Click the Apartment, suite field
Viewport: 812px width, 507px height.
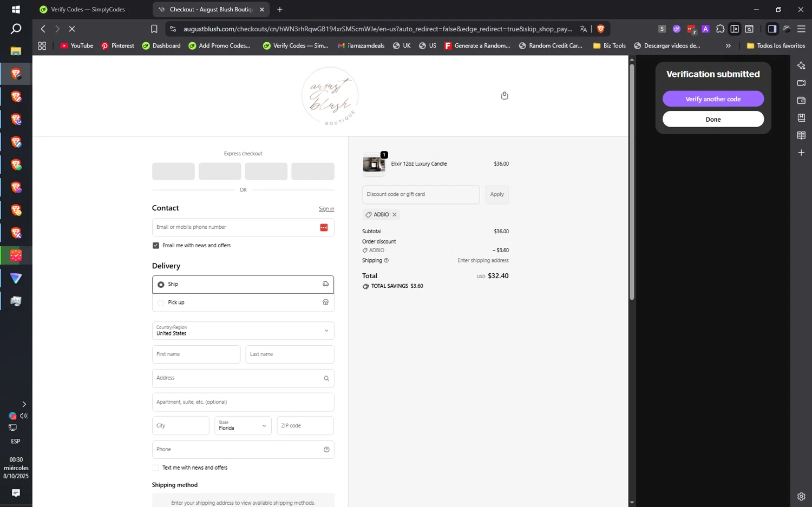243,402
